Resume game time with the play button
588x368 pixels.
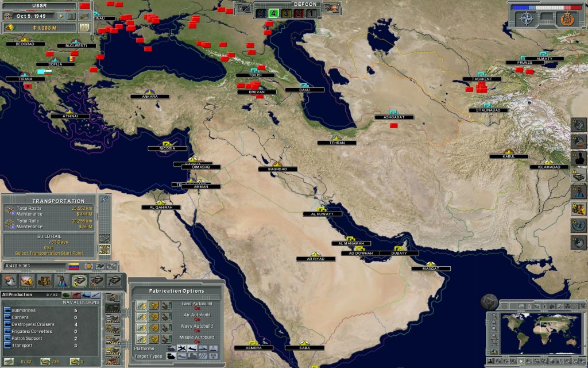click(x=61, y=16)
